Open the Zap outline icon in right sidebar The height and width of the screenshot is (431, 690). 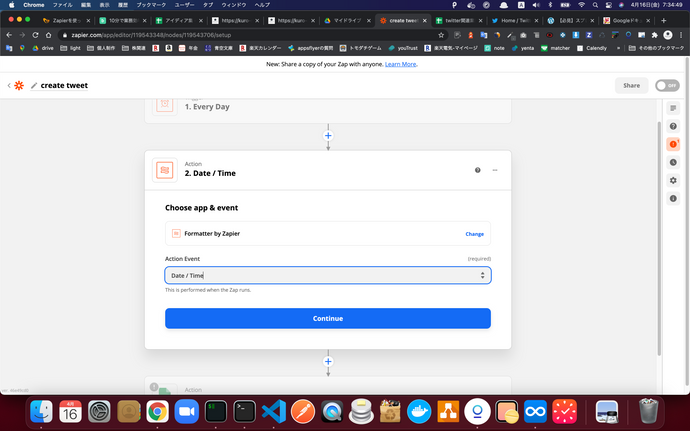(673, 108)
